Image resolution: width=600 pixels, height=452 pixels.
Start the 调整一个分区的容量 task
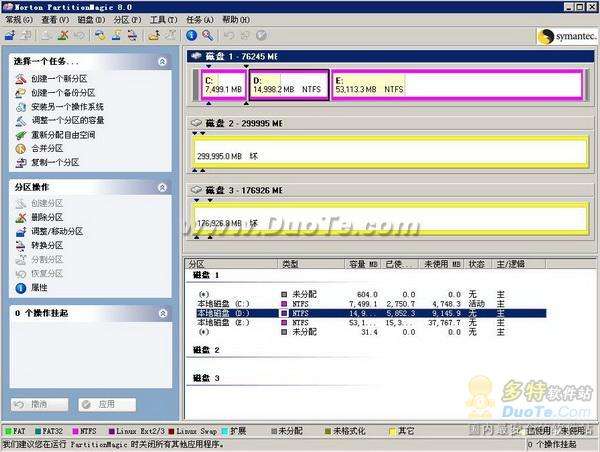tap(68, 121)
